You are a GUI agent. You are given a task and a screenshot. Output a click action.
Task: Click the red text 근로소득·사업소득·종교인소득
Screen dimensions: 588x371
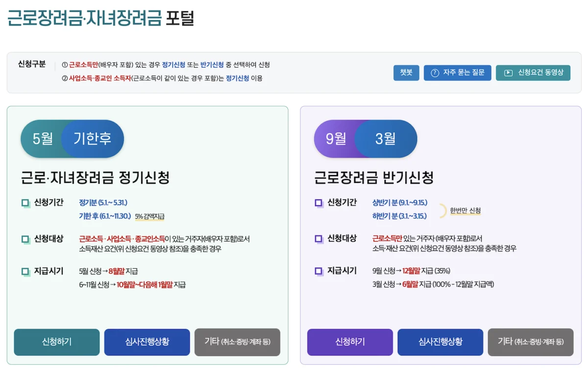click(122, 239)
